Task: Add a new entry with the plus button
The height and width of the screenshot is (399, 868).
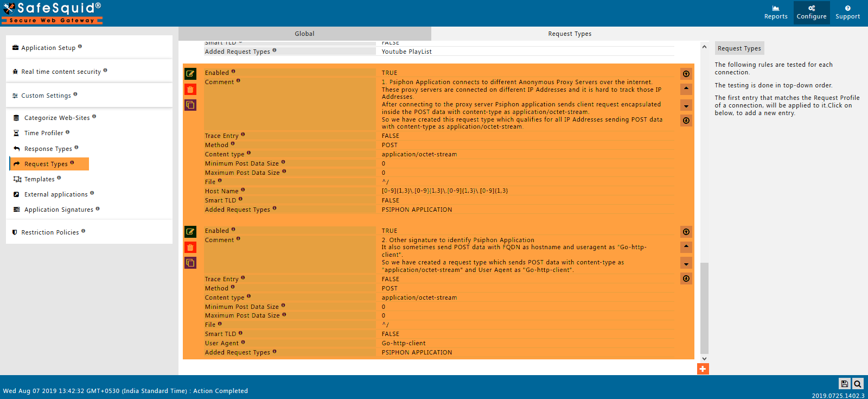Action: (703, 369)
